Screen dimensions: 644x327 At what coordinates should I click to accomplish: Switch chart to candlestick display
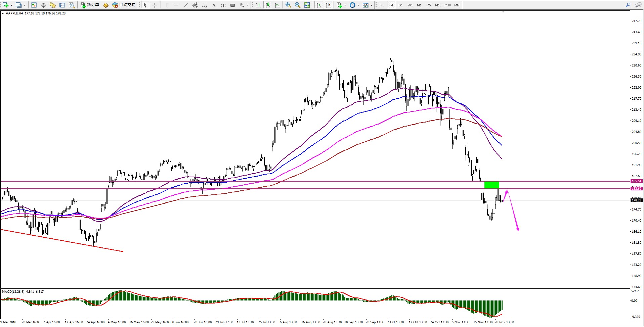[x=268, y=5]
